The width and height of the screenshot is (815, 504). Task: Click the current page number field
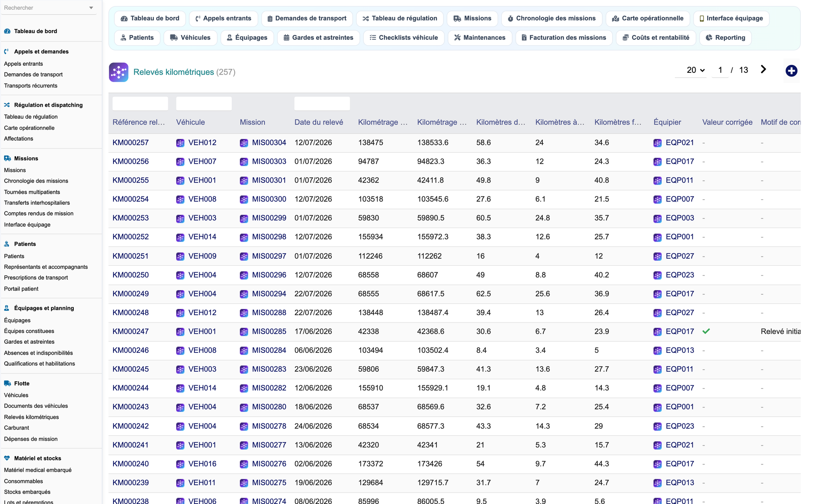[720, 70]
